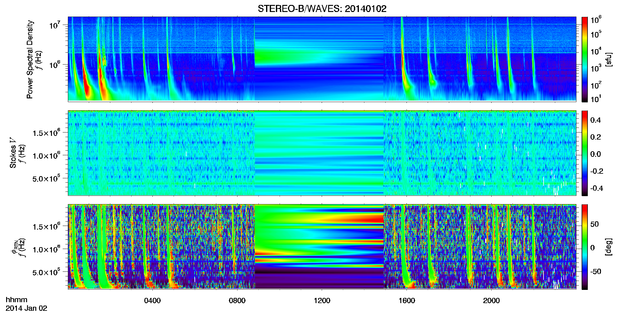Click the 0.0 value on Stokes color bar
644x332 pixels.
[x=595, y=154]
